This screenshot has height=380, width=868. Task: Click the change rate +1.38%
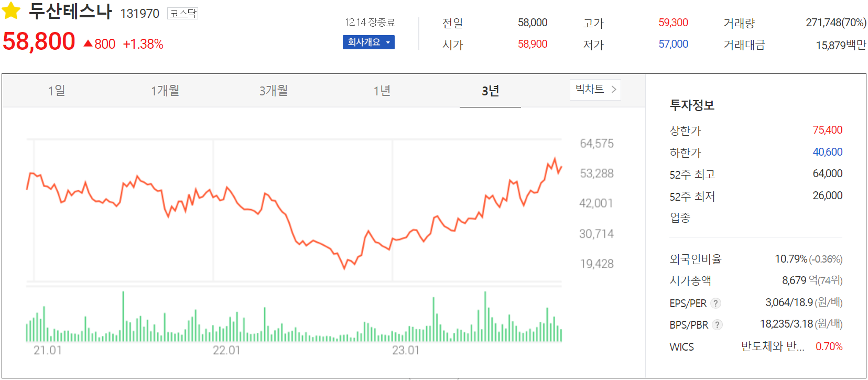coord(143,44)
